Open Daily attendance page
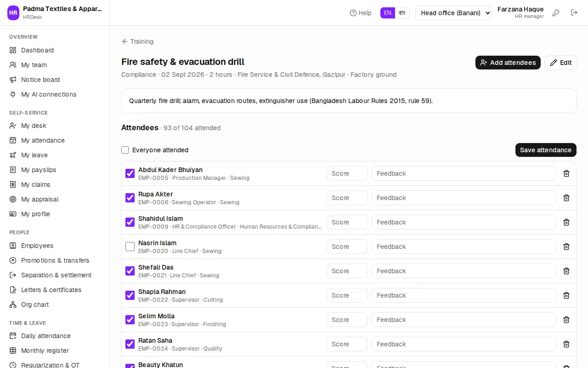Screen dimensions: 588x368 point(55,336)
